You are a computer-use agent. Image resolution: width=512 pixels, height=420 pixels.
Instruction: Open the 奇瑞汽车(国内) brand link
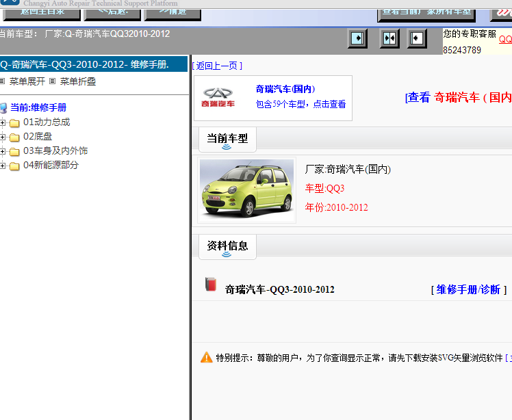pyautogui.click(x=285, y=89)
